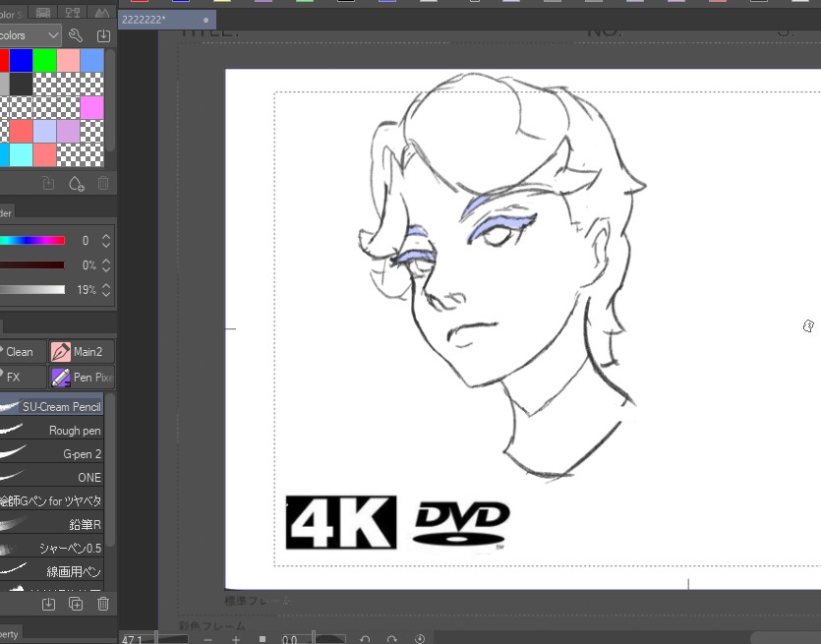Click the rainbow hue slider
The height and width of the screenshot is (644, 821).
(x=31, y=241)
